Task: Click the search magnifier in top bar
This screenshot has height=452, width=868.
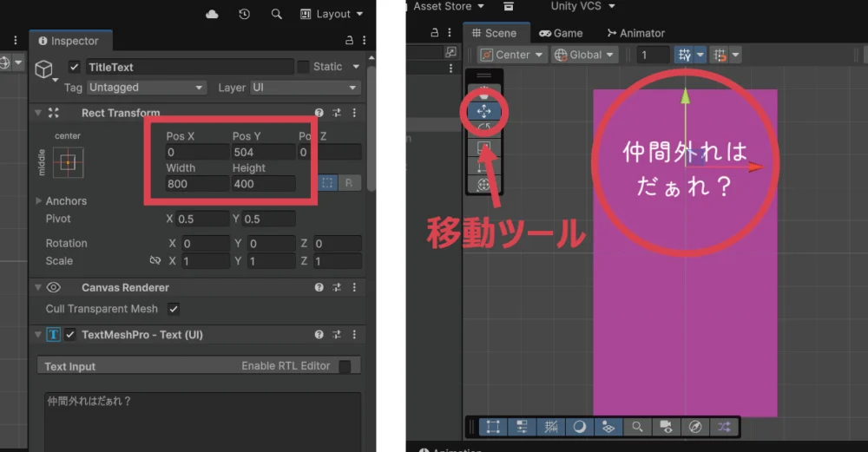Action: click(276, 14)
